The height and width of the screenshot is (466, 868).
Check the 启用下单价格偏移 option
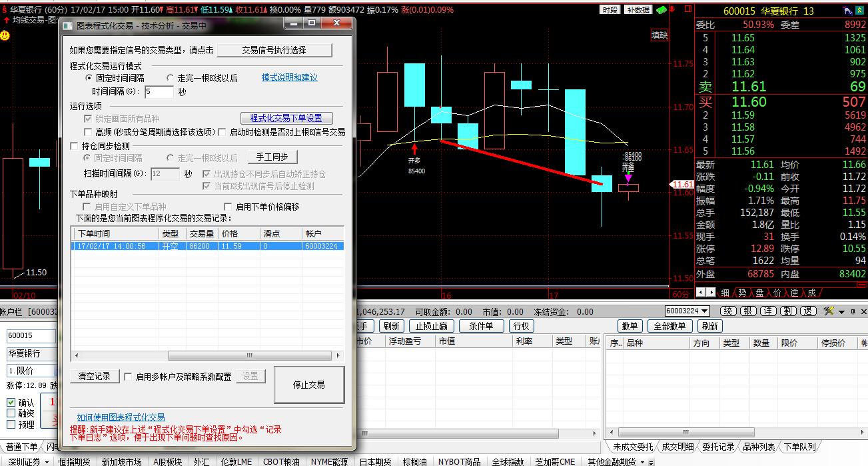click(x=228, y=207)
